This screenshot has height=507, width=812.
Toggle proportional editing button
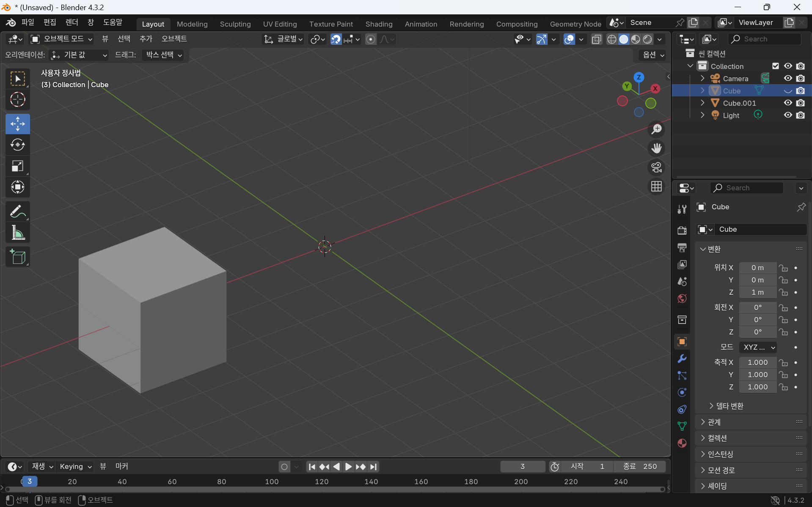[x=370, y=39]
